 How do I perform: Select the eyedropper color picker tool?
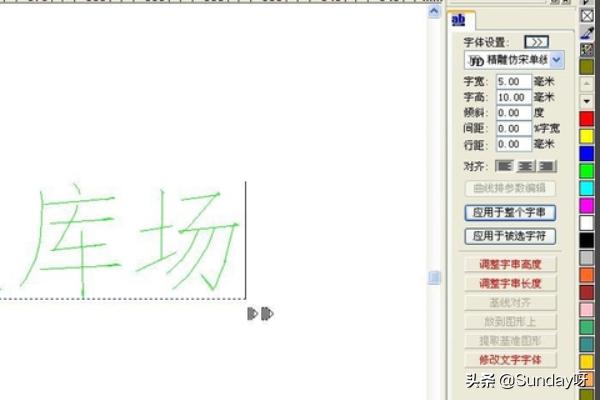pos(587,33)
